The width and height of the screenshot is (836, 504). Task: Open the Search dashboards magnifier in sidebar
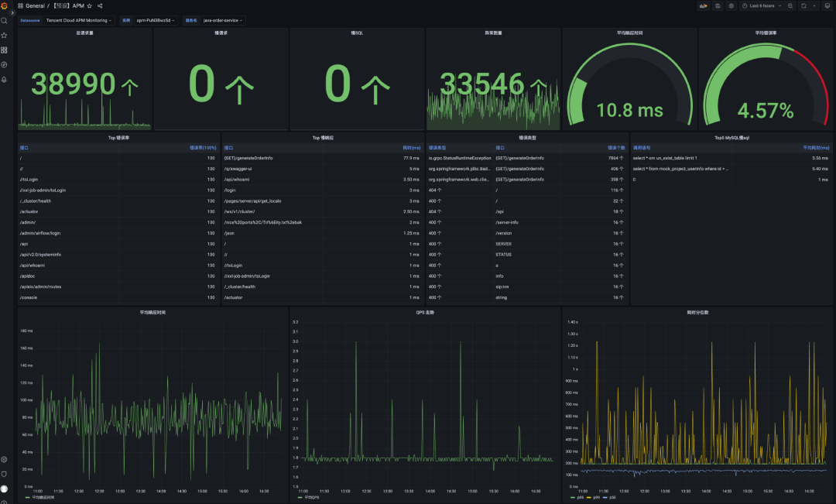point(5,21)
